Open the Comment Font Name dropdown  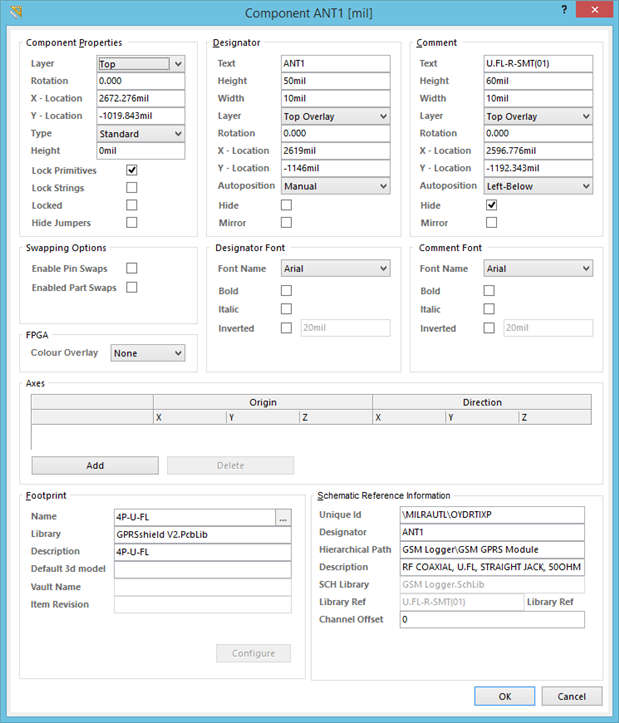[x=538, y=269]
